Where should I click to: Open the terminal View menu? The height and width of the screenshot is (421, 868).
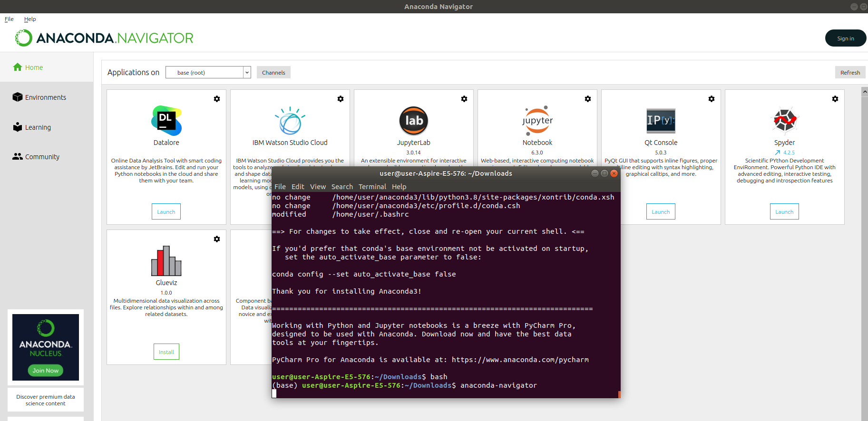318,187
